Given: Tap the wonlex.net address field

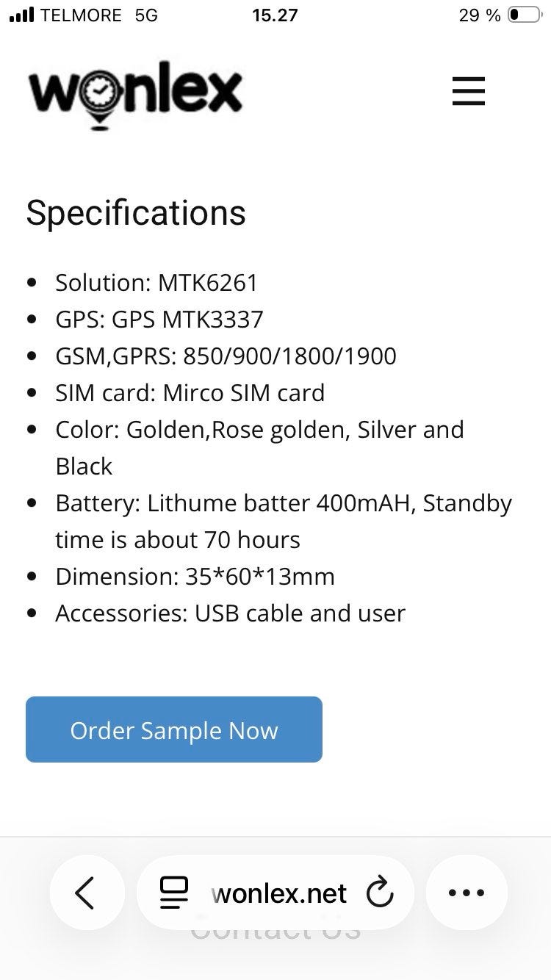Looking at the screenshot, I should (278, 893).
